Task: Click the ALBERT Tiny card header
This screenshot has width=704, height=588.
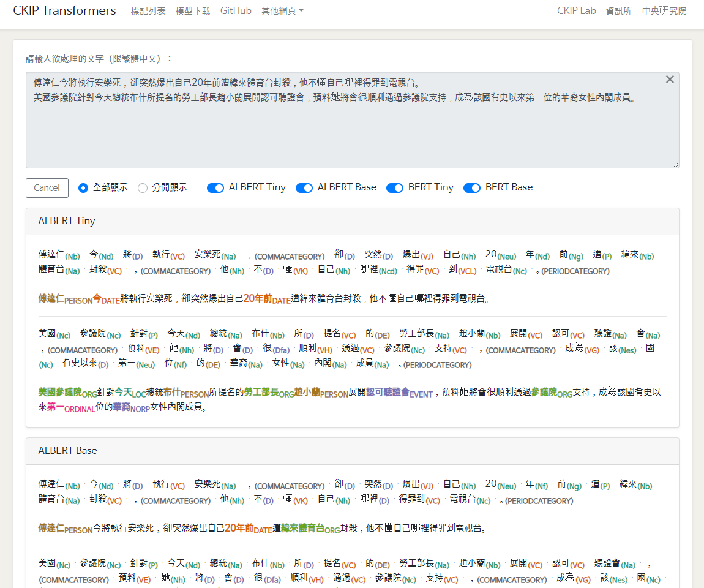Action: (352, 221)
